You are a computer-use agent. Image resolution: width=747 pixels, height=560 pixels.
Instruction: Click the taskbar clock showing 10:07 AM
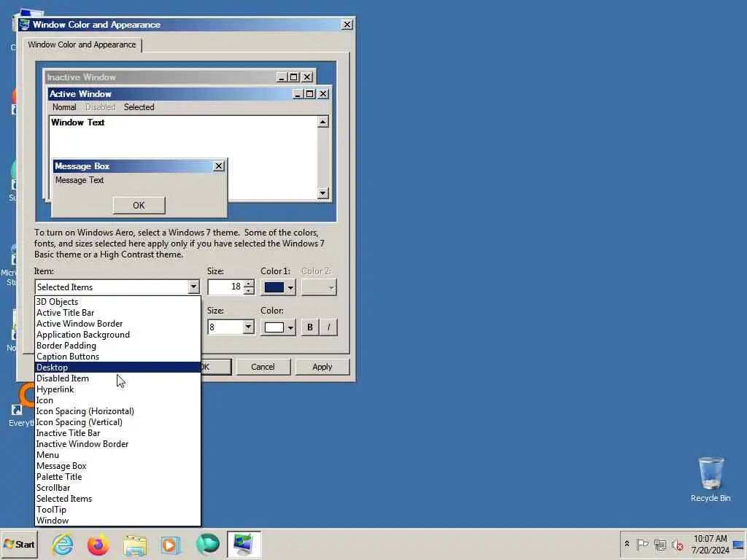(x=710, y=544)
